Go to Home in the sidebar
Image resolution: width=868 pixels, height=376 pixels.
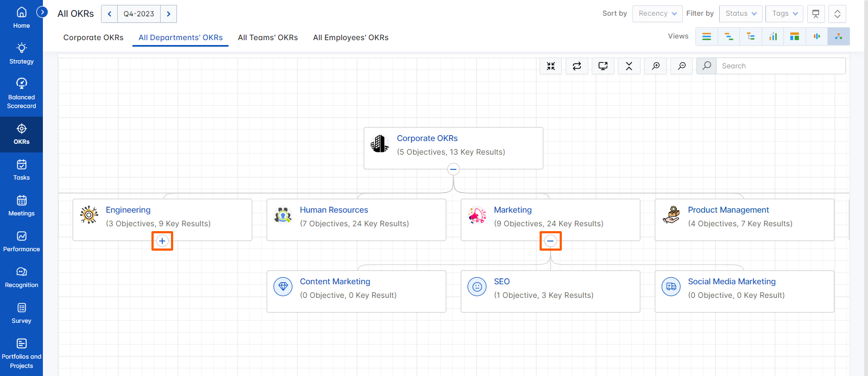tap(21, 18)
